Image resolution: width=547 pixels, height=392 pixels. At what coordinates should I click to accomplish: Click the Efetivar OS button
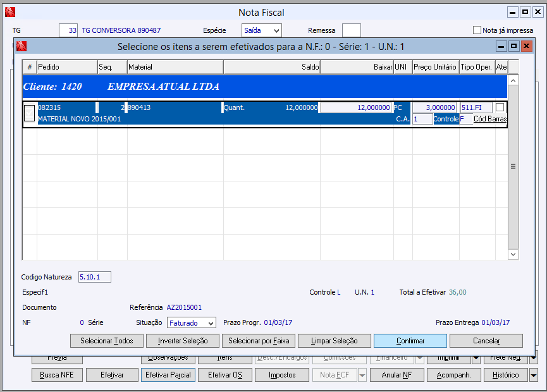tap(225, 375)
